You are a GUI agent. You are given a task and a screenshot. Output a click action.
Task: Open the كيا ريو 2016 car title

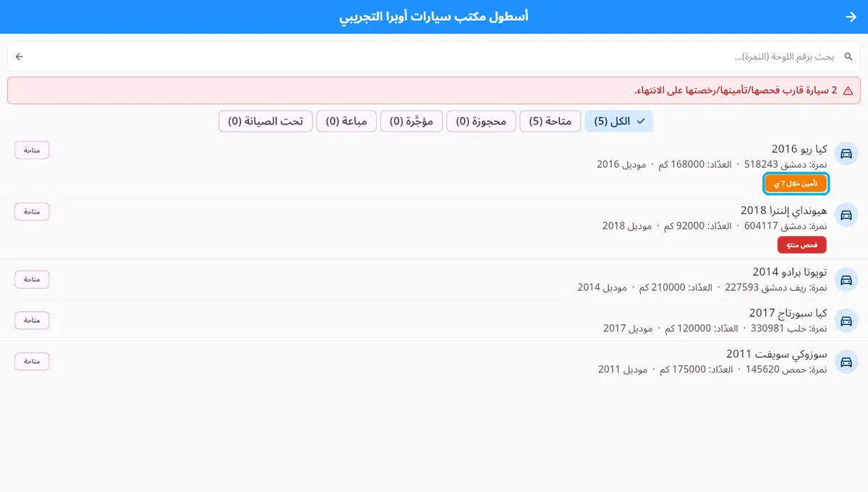pyautogui.click(x=799, y=149)
